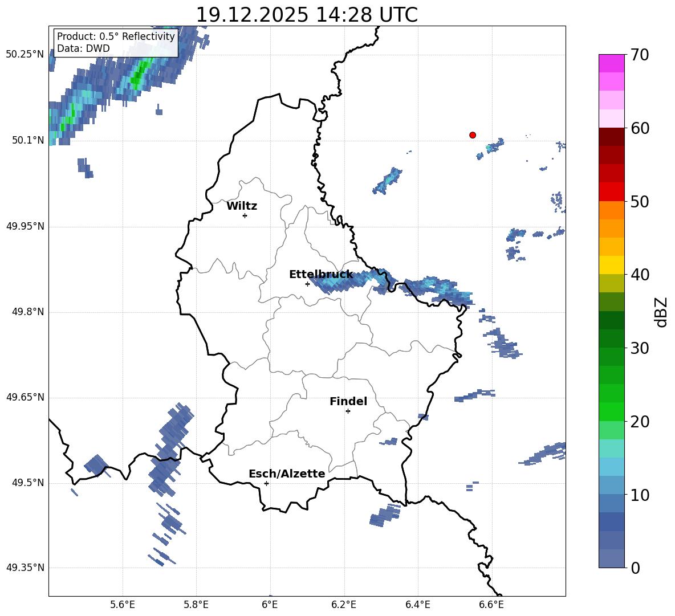Click the Data: DWD text
The width and height of the screenshot is (675, 616).
click(83, 48)
